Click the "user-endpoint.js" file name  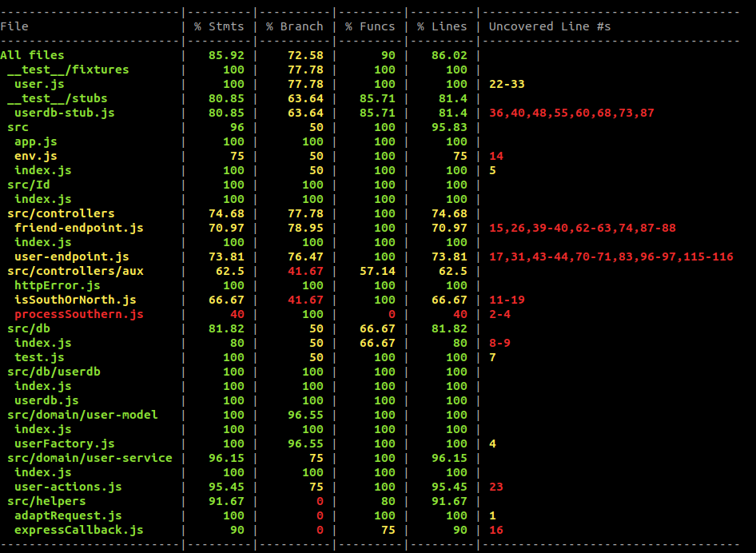(72, 257)
